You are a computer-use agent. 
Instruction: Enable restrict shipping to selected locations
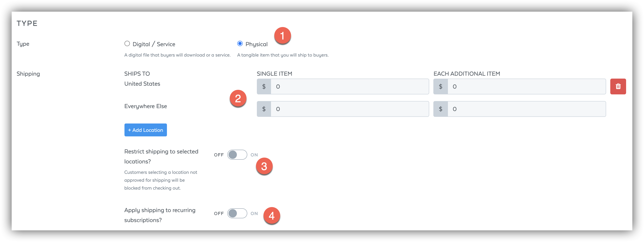point(237,155)
